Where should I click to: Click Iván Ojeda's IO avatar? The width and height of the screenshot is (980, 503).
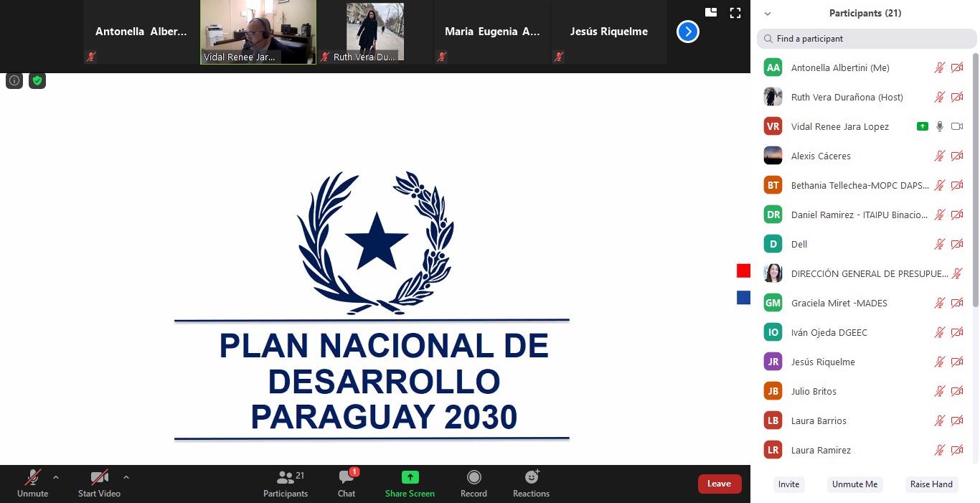(x=773, y=332)
